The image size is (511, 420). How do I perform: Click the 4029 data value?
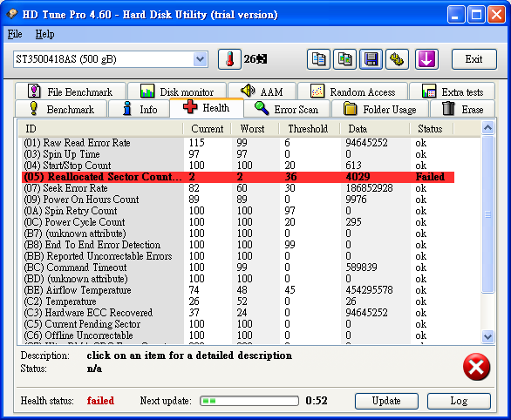[x=358, y=177]
